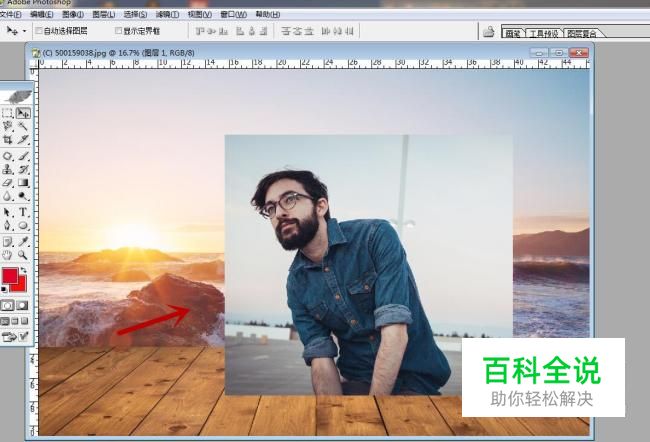This screenshot has height=442, width=650.
Task: Click Align Vertical Centers in options bar
Action: tap(212, 31)
